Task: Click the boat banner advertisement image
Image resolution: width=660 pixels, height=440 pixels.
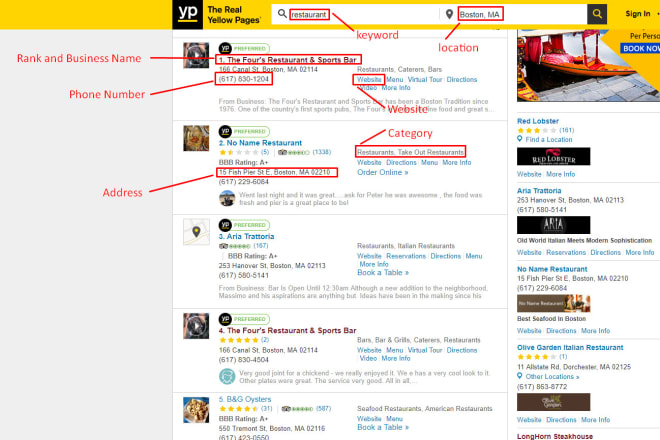Action: [588, 65]
